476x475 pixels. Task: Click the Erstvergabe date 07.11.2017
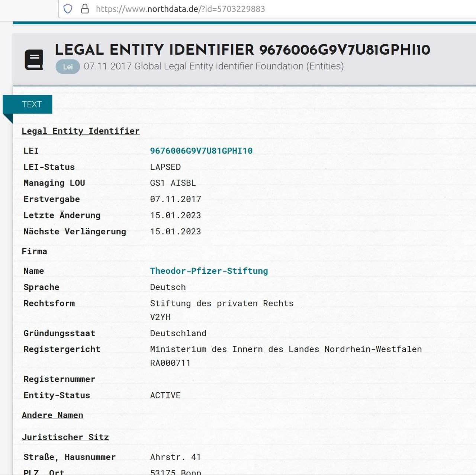(176, 199)
